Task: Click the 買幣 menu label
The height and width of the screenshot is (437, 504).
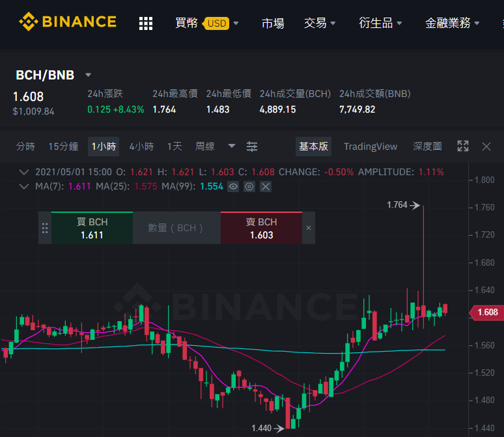Action: click(186, 23)
